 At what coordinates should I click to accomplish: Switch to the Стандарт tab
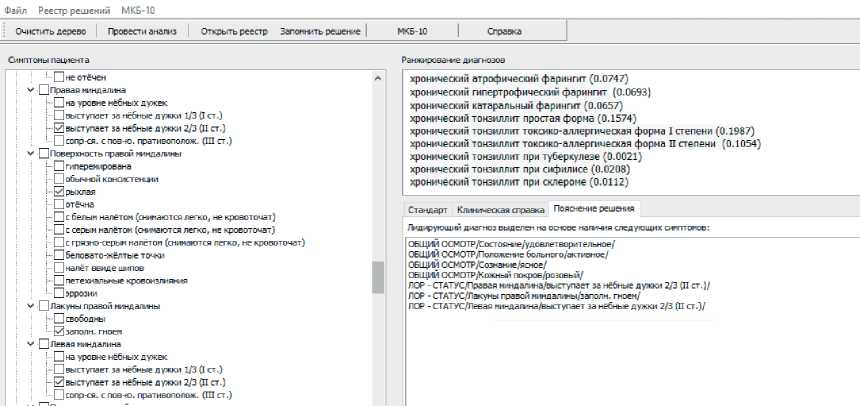[x=427, y=210]
